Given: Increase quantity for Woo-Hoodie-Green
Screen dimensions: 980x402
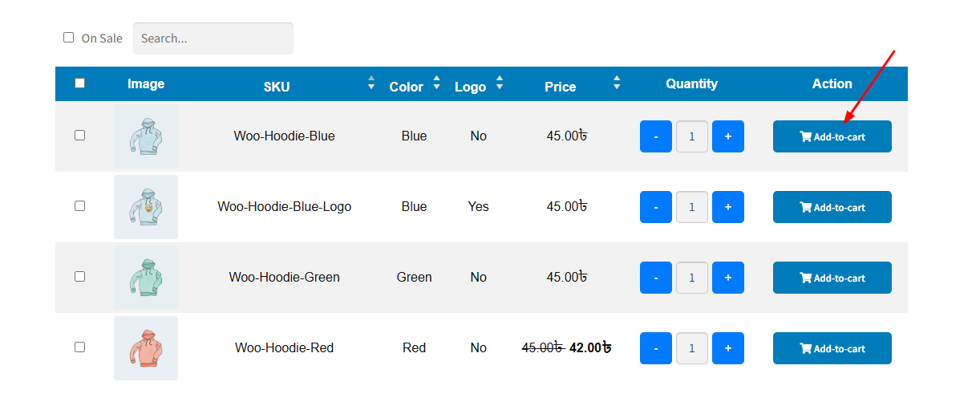Looking at the screenshot, I should point(727,278).
